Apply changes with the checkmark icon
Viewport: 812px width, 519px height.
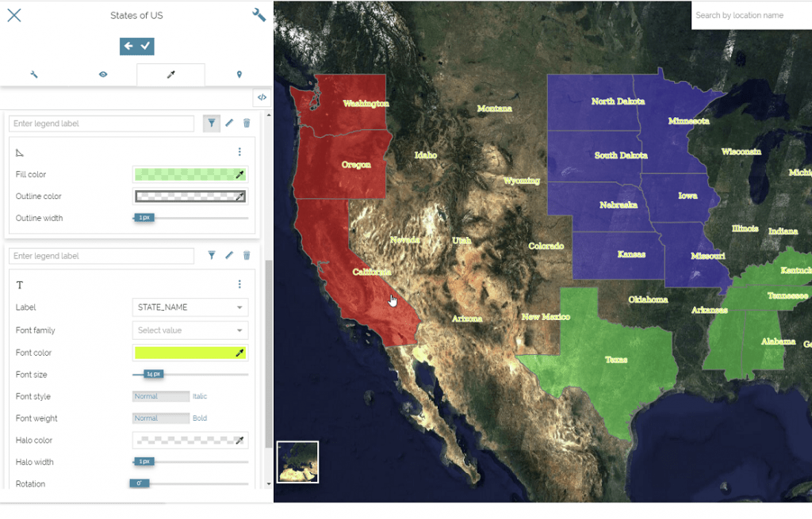pyautogui.click(x=146, y=46)
